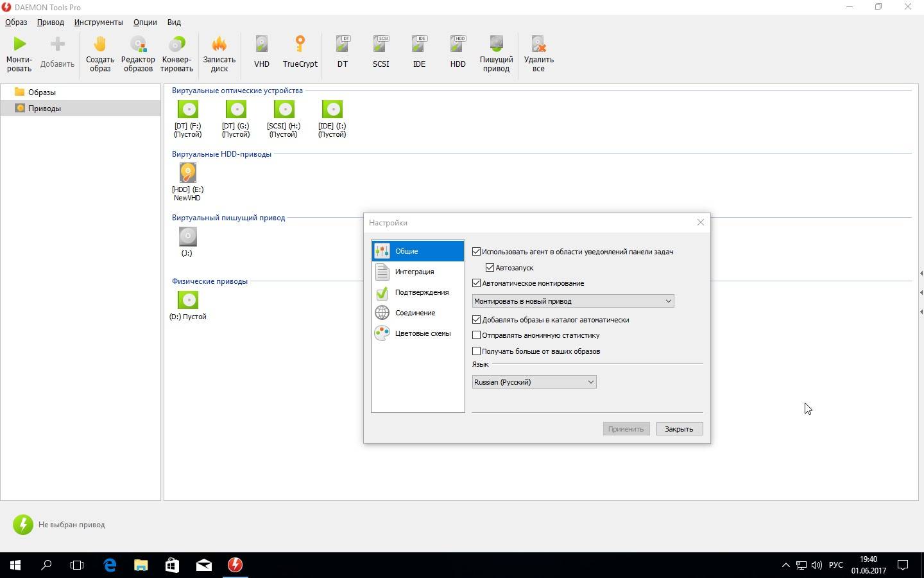
Task: Open the Action Center notifications icon
Action: coord(902,565)
